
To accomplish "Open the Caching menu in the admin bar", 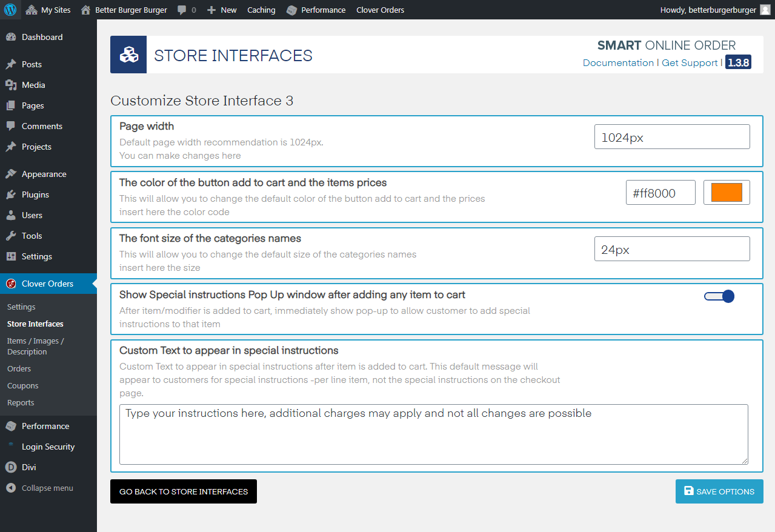I will coord(261,10).
